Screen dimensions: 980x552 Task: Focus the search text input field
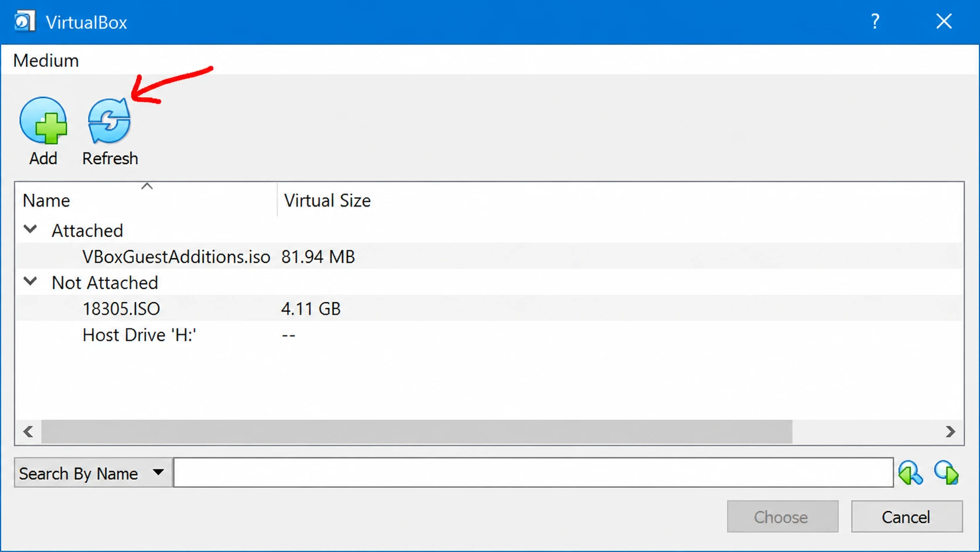533,473
